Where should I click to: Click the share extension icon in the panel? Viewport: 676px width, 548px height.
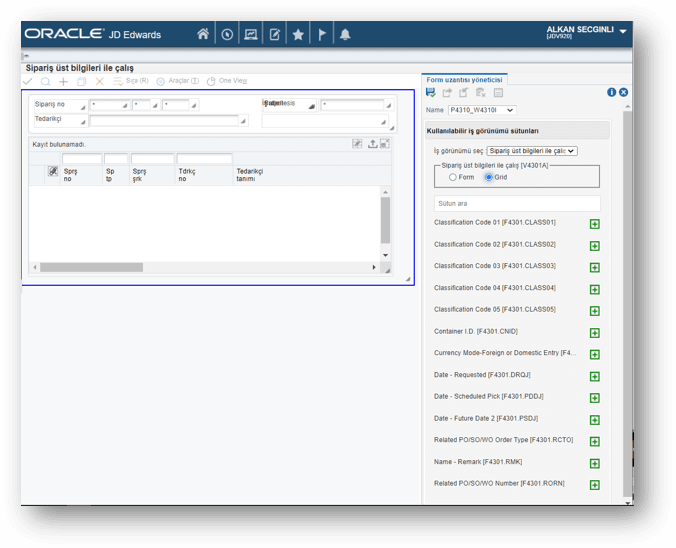[x=447, y=92]
